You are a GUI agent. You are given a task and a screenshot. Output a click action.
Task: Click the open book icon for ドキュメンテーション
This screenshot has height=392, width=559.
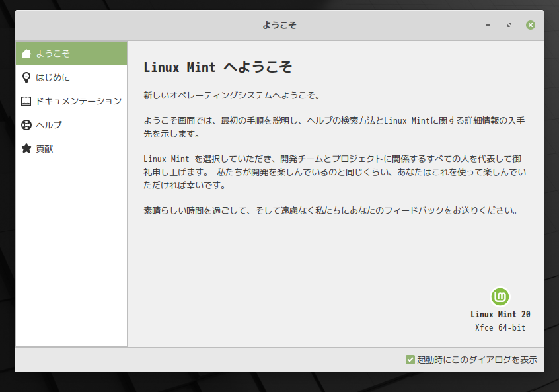point(26,101)
